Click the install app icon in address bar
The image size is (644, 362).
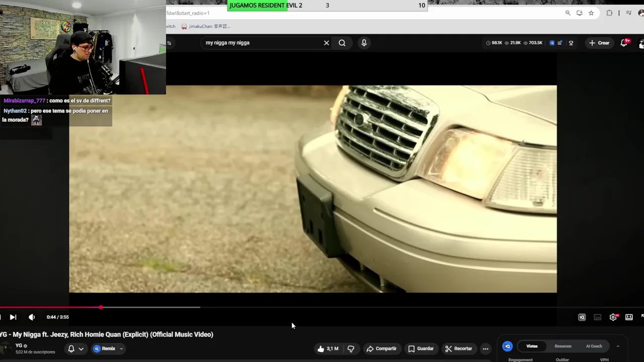580,13
